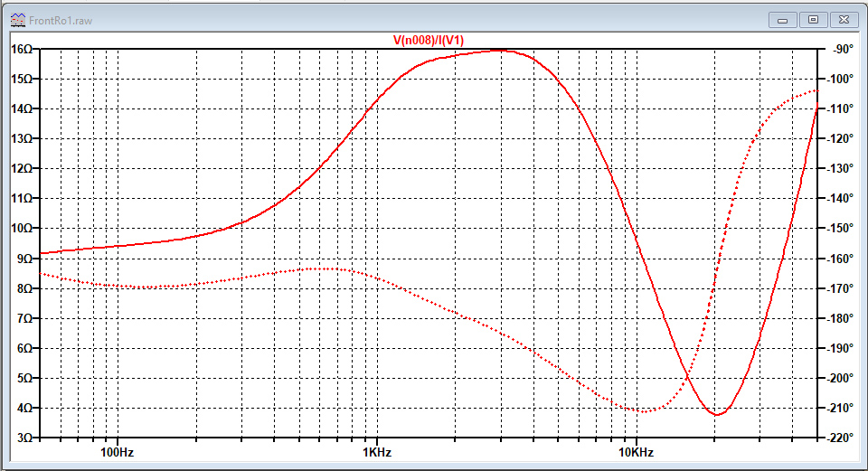Image resolution: width=868 pixels, height=471 pixels.
Task: Click the -220° phase axis label
Action: coord(840,438)
